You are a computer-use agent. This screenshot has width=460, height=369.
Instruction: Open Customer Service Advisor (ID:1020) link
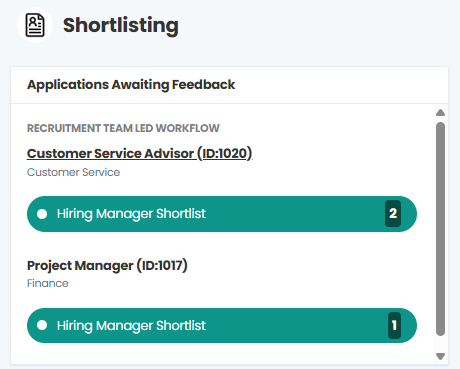[x=139, y=154]
